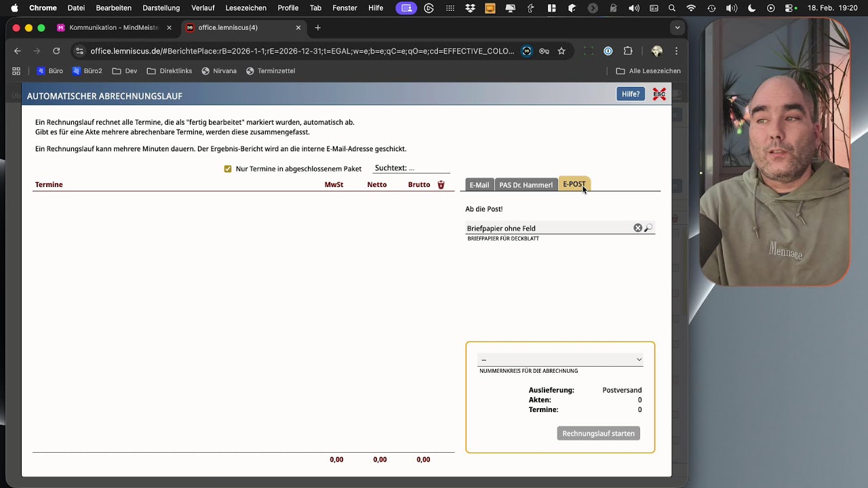Switch to the PAS Dr. Hammerl tab
The width and height of the screenshot is (868, 488).
click(526, 185)
